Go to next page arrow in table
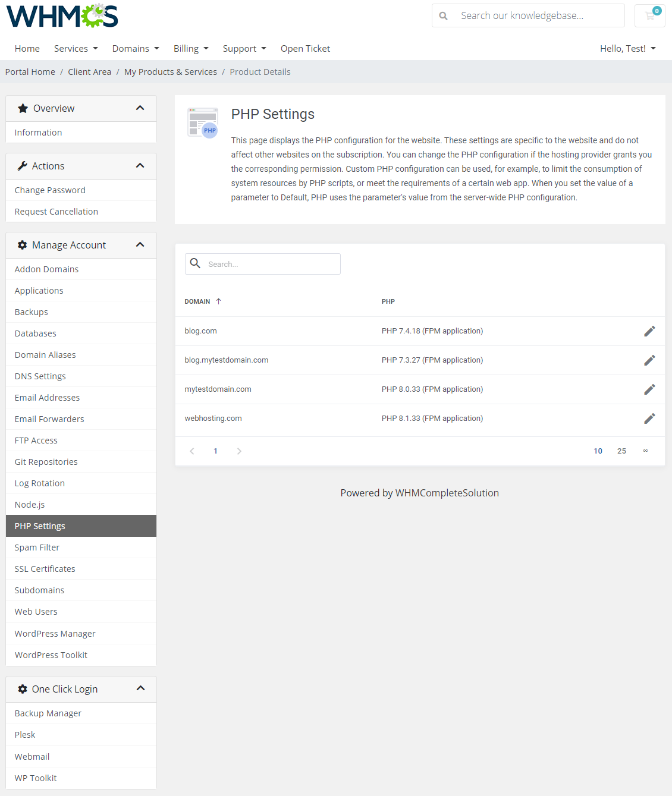 tap(239, 451)
